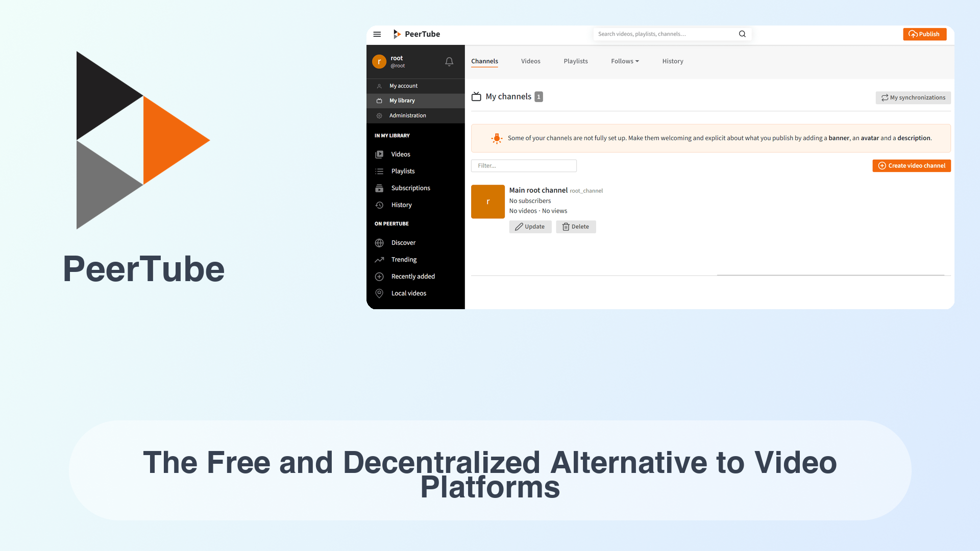This screenshot has width=980, height=551.
Task: Click the notification bell icon
Action: [449, 61]
